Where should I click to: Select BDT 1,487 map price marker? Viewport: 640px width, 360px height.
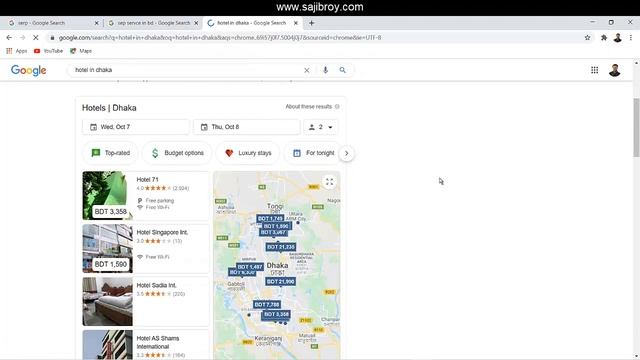click(x=250, y=267)
